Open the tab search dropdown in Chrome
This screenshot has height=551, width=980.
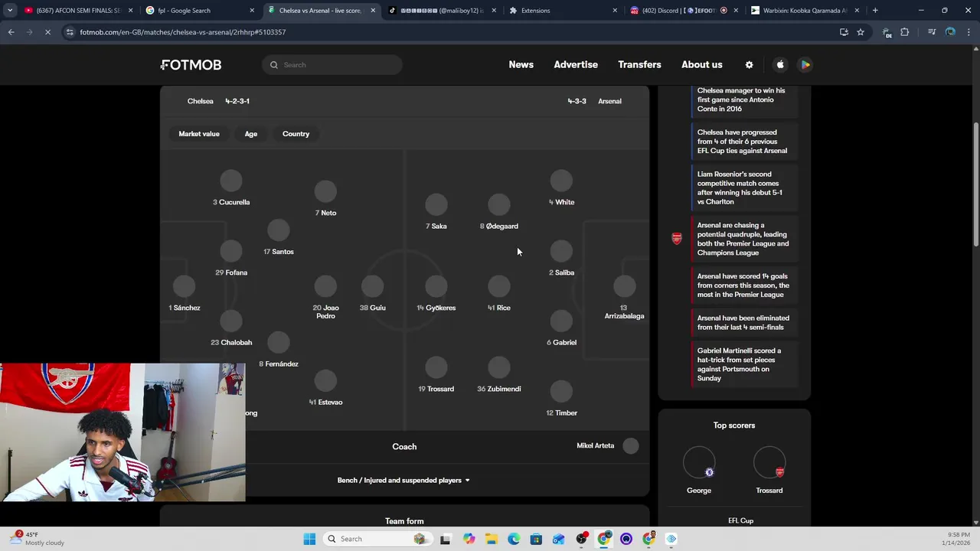(10, 11)
